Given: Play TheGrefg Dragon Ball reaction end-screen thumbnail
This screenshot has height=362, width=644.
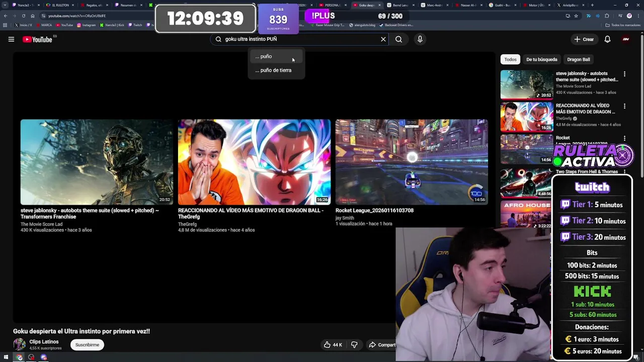Looking at the screenshot, I should (x=254, y=162).
